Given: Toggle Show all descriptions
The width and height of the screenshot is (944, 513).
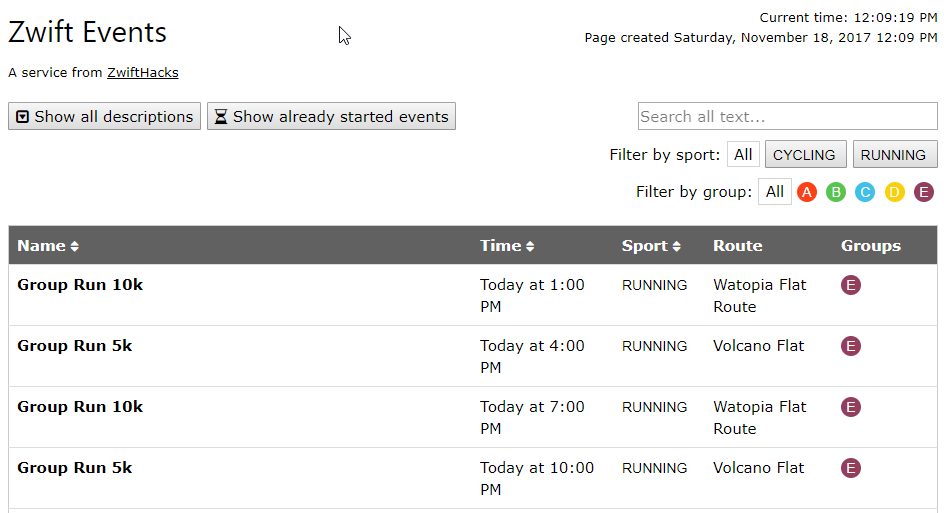Looking at the screenshot, I should (x=104, y=116).
